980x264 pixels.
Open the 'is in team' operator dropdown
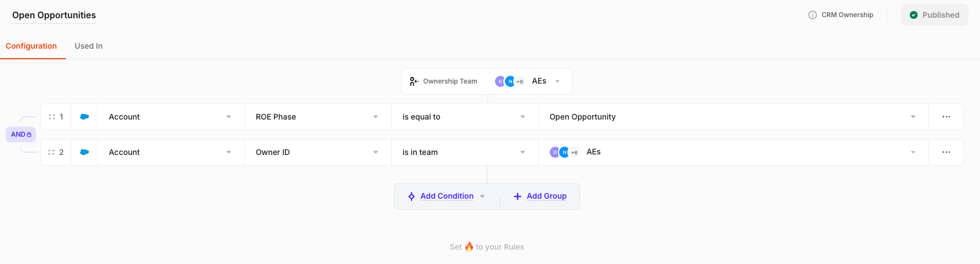(x=465, y=152)
